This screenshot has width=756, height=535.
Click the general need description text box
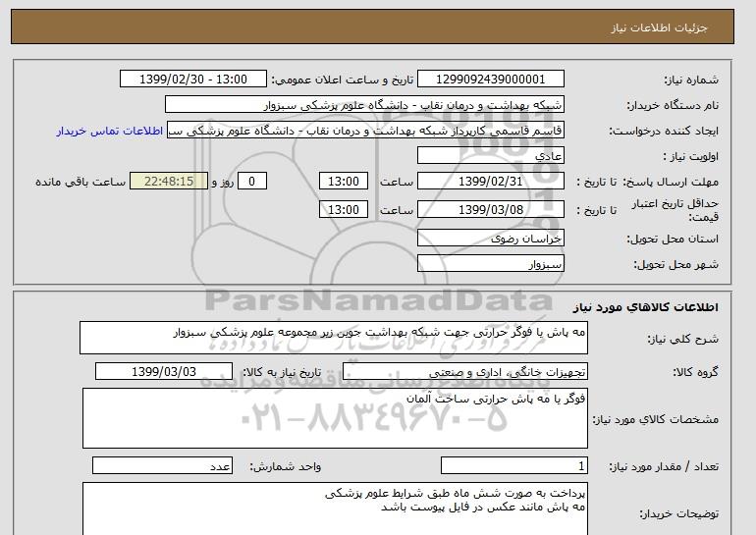tap(334, 338)
